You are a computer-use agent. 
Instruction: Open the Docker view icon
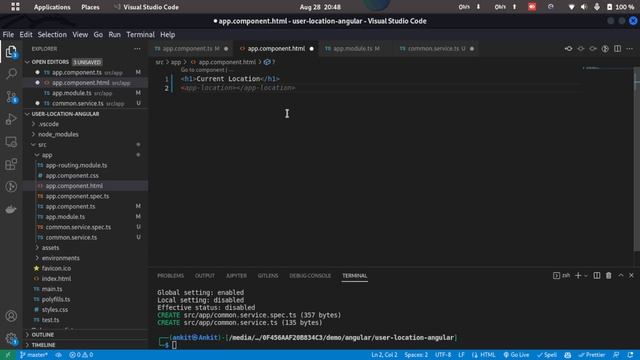click(x=11, y=209)
